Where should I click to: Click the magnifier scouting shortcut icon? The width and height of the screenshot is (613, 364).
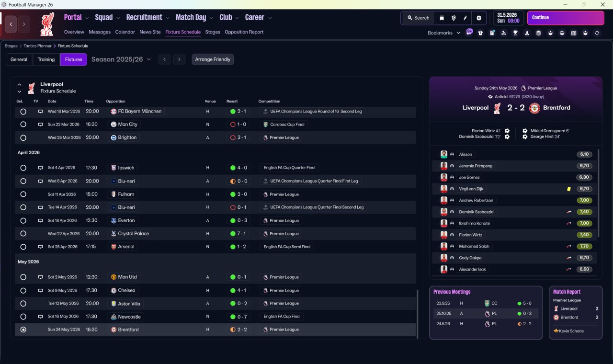[503, 33]
